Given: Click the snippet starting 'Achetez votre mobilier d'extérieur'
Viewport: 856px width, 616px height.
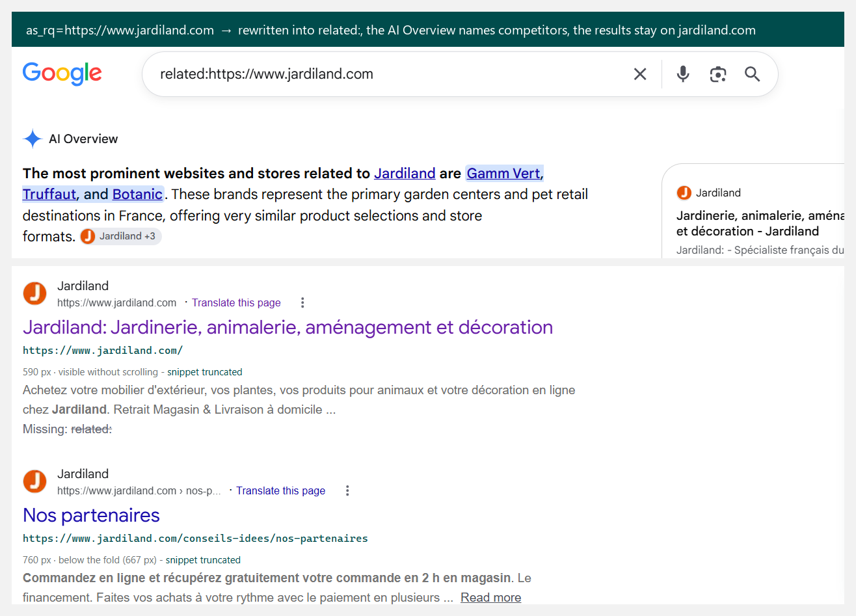Looking at the screenshot, I should pyautogui.click(x=299, y=399).
